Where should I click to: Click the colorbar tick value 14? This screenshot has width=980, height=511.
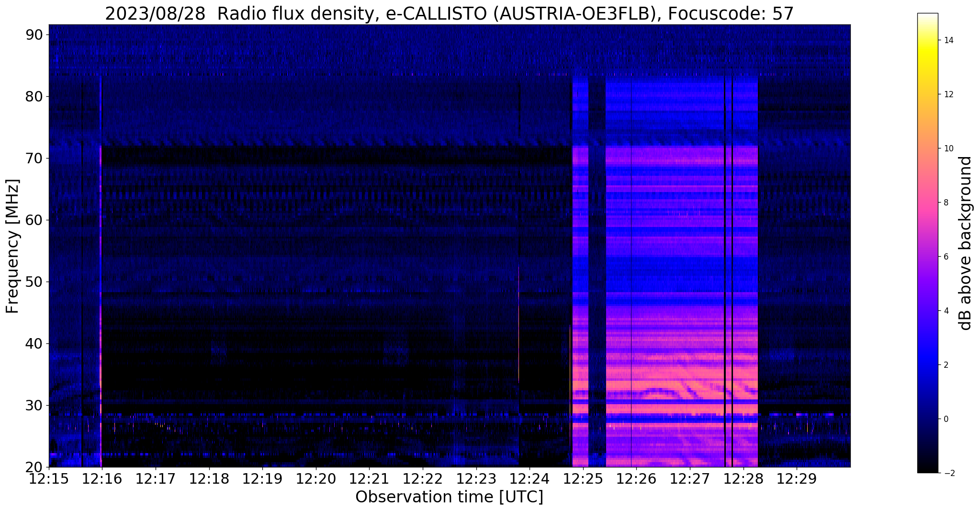coord(948,40)
